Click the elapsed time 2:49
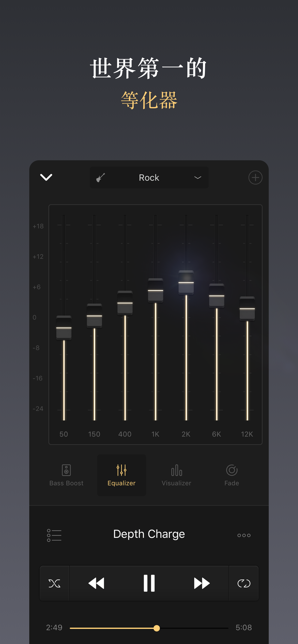This screenshot has height=644, width=298. coord(54,627)
